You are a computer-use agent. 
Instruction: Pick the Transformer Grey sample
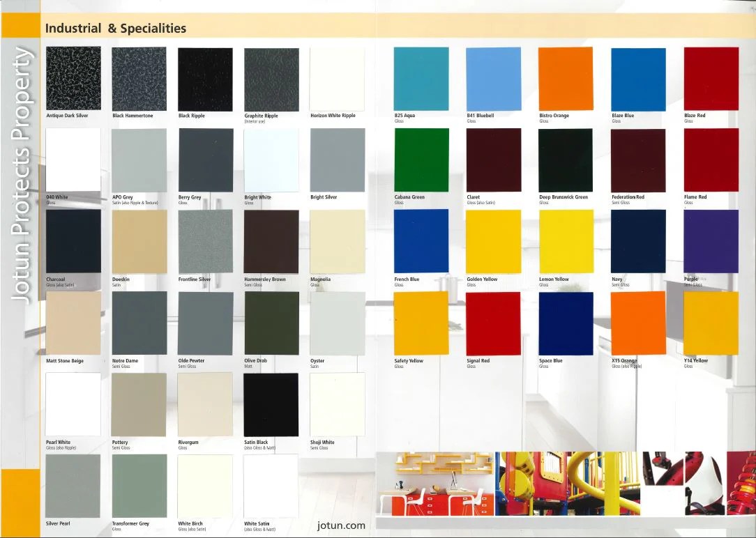[139, 486]
